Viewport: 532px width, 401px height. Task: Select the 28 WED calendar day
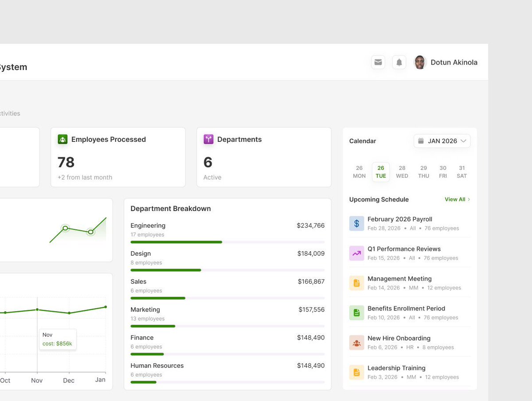coord(402,172)
